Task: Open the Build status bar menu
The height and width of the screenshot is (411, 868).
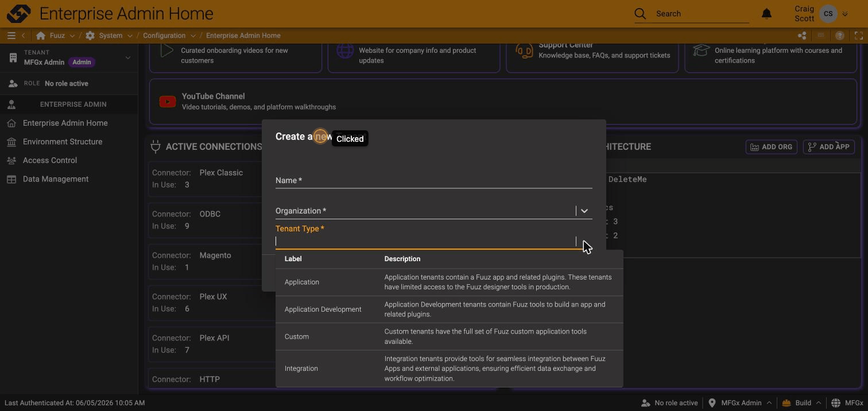Action: [x=801, y=403]
